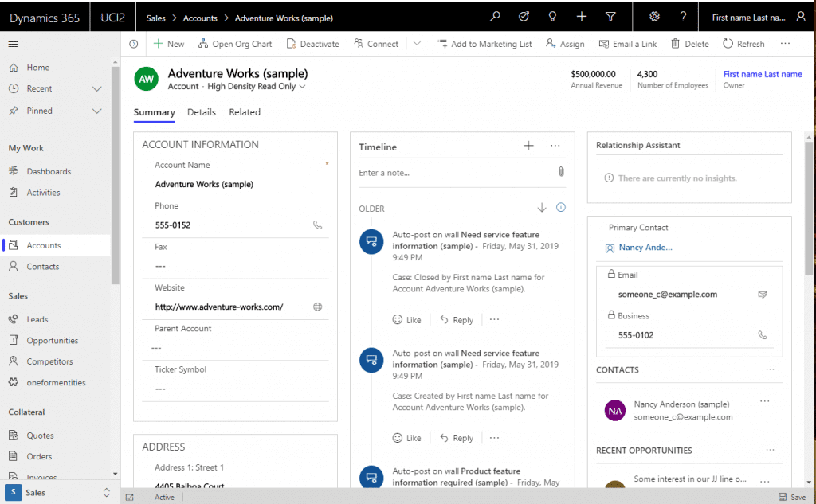The width and height of the screenshot is (816, 504).
Task: Click the phone call icon beside 555-0152
Action: point(317,225)
